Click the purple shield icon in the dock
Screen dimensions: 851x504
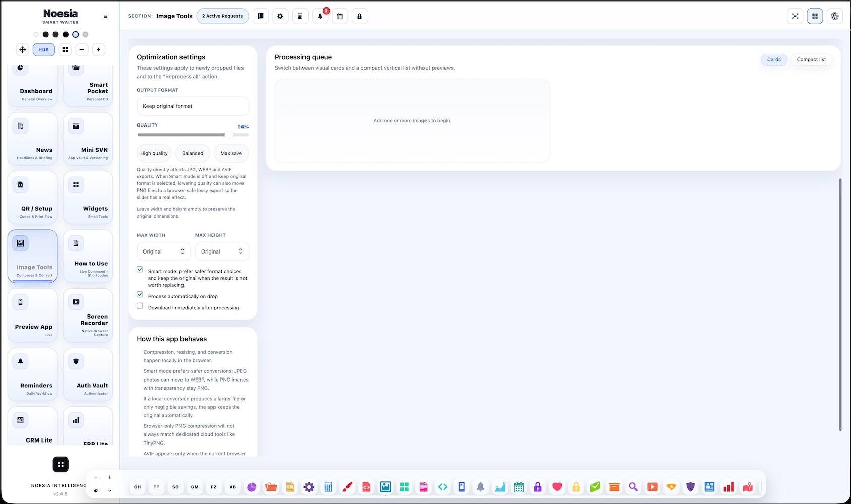(x=691, y=487)
